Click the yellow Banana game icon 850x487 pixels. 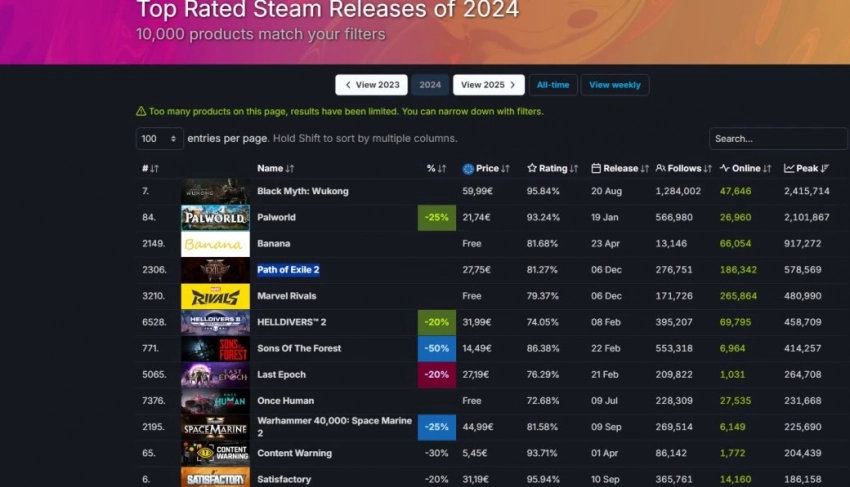pyautogui.click(x=215, y=244)
